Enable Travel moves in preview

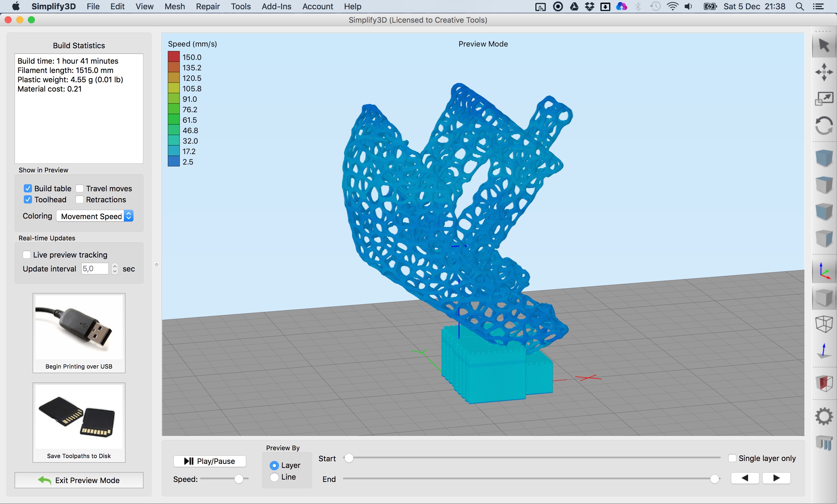(x=79, y=188)
